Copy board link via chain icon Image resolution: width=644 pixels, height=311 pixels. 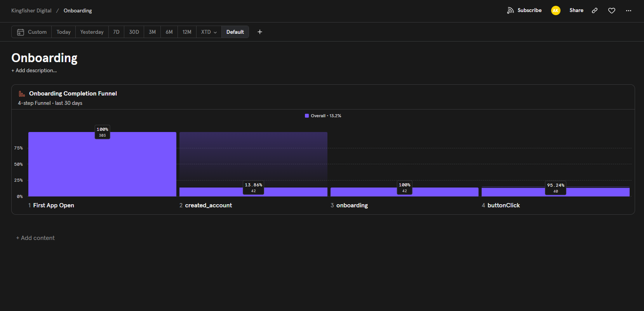(595, 10)
